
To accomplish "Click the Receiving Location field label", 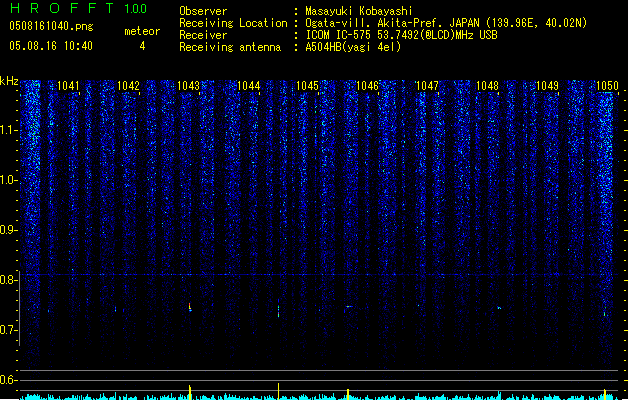I will click(233, 23).
